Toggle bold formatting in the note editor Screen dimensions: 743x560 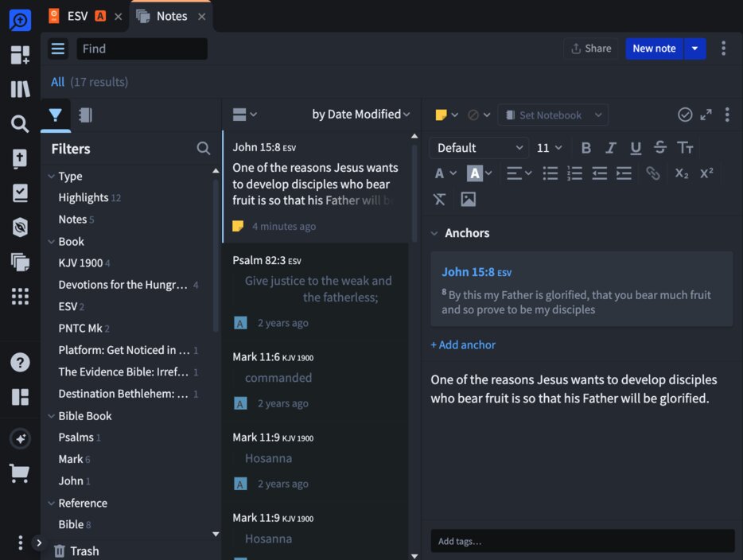click(x=586, y=147)
